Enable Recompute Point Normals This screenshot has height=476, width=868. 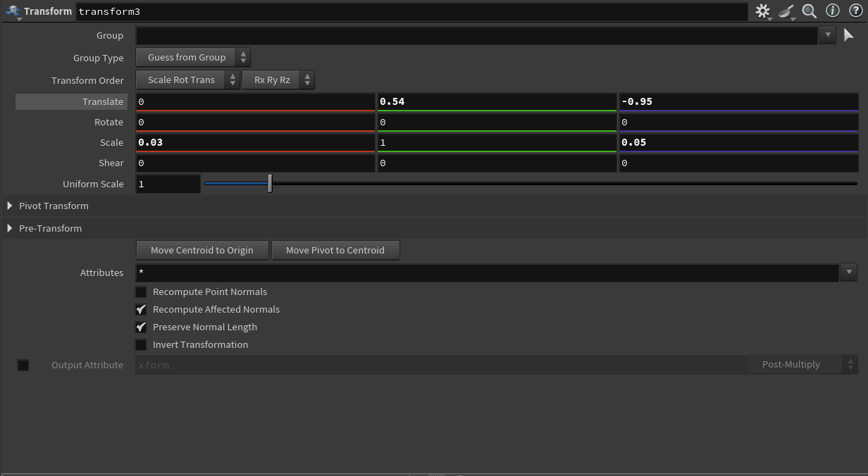click(x=141, y=292)
